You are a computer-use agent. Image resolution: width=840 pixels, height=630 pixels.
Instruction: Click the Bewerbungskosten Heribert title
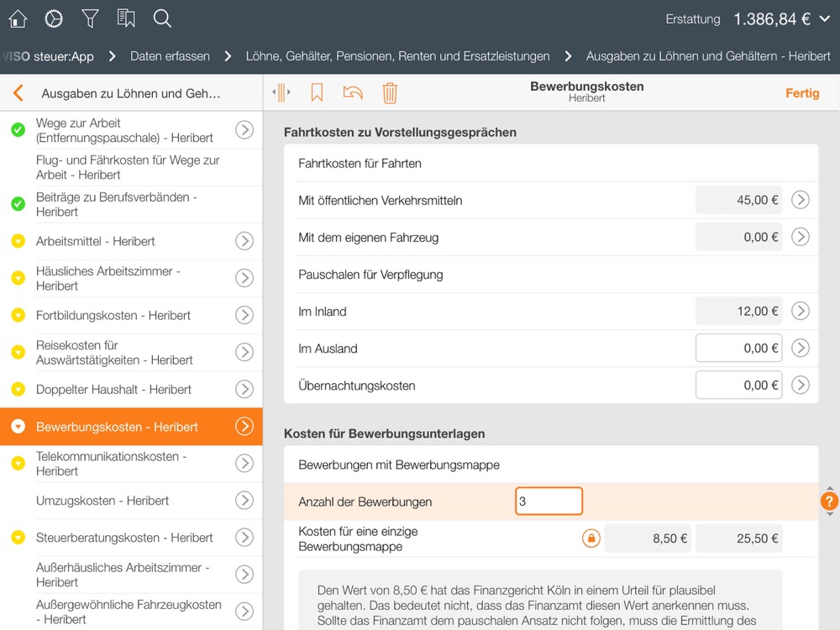coord(586,92)
